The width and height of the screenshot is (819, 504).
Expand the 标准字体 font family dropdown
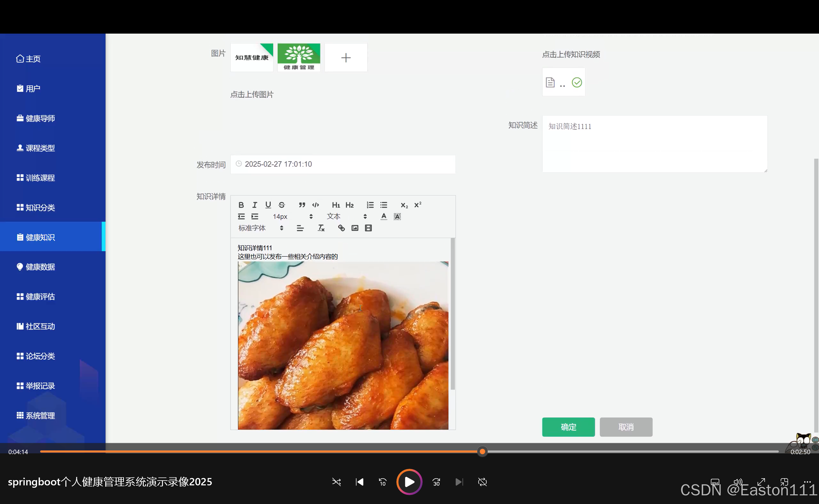click(x=261, y=228)
